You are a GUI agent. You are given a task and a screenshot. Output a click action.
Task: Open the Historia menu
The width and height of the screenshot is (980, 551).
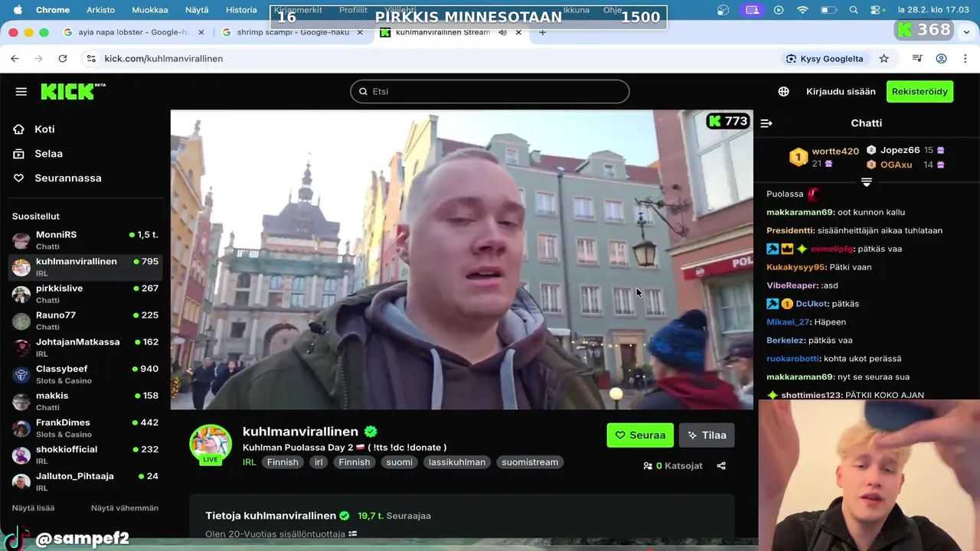(241, 10)
